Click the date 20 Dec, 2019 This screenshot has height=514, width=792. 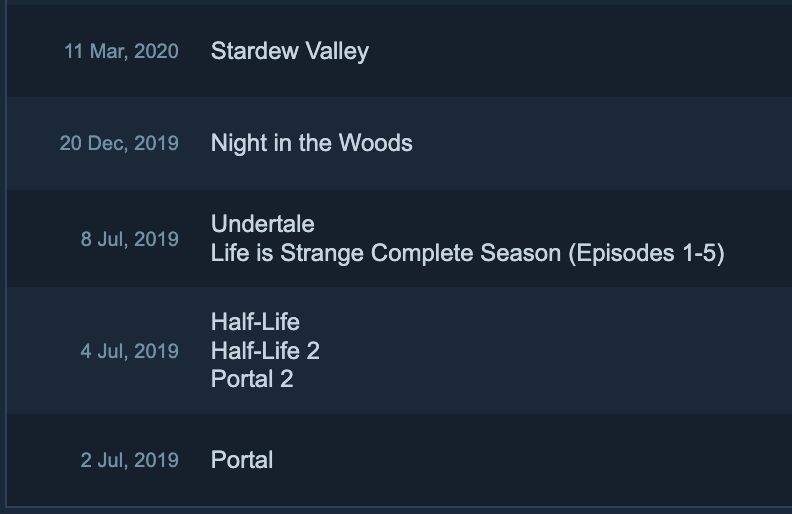[119, 143]
